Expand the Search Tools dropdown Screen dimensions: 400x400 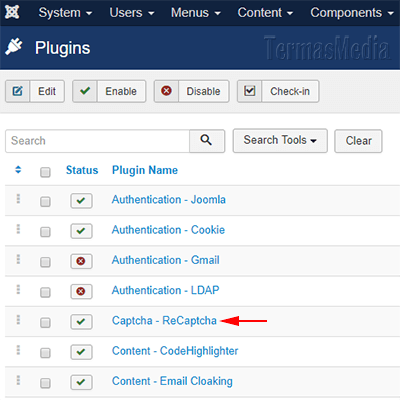click(x=280, y=141)
